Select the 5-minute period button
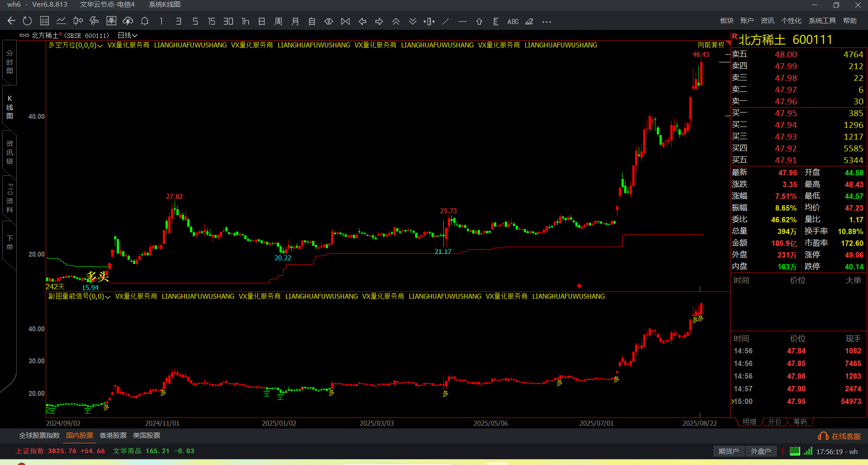Viewport: 868px width, 465px height. pos(195,21)
